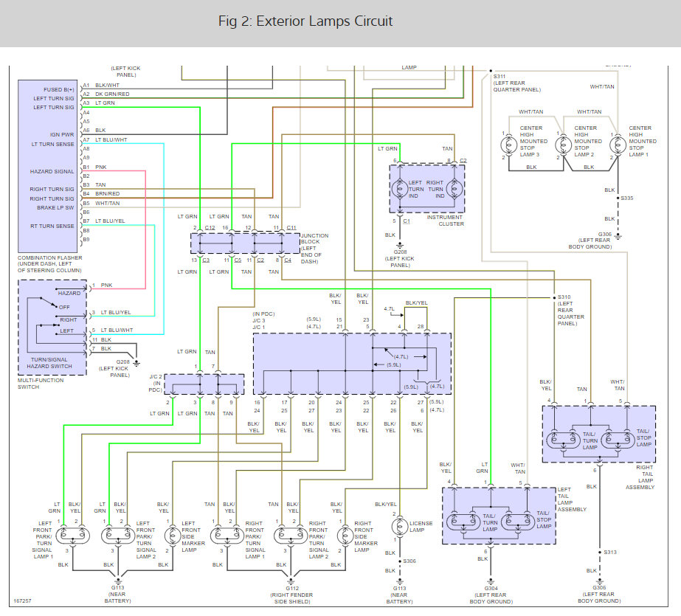Click the S313 splice dot
The image size is (681, 616).
tap(600, 553)
